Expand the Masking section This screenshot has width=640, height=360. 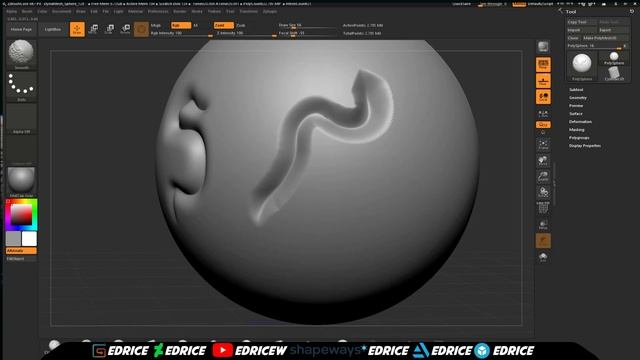pos(577,130)
